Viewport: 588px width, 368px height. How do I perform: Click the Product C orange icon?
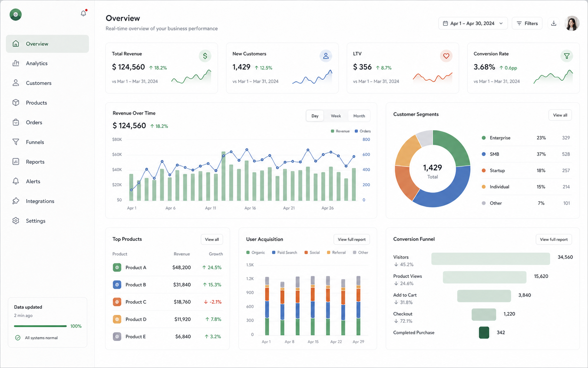[x=117, y=302]
